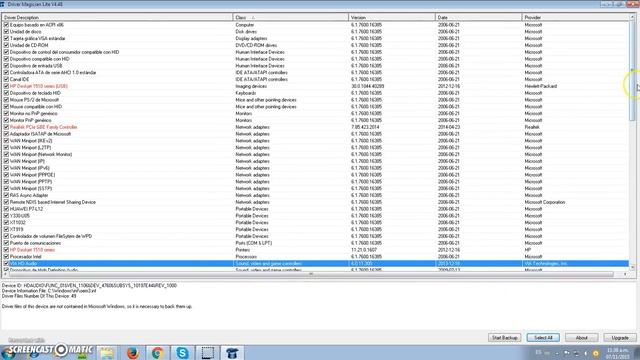640x360 pixels.
Task: Select the HP Deskjet 1510 series printer row
Action: [x=316, y=250]
